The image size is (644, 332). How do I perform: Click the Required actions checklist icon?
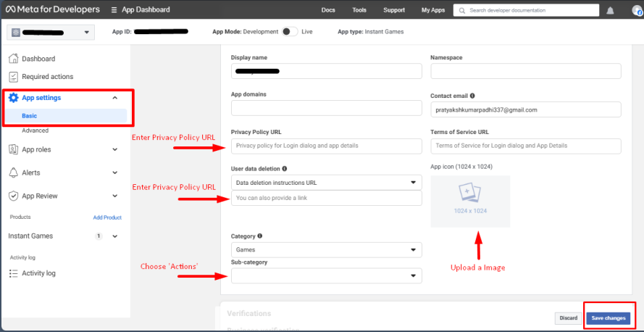14,76
